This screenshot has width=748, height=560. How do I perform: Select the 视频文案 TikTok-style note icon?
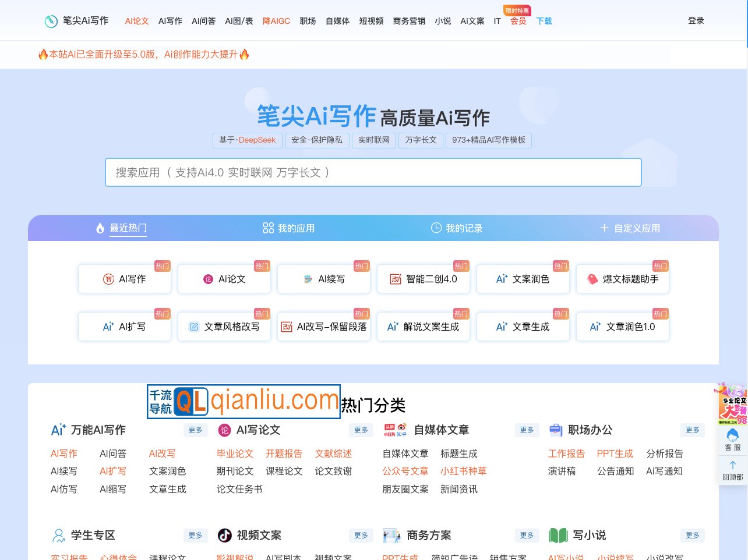pyautogui.click(x=225, y=535)
